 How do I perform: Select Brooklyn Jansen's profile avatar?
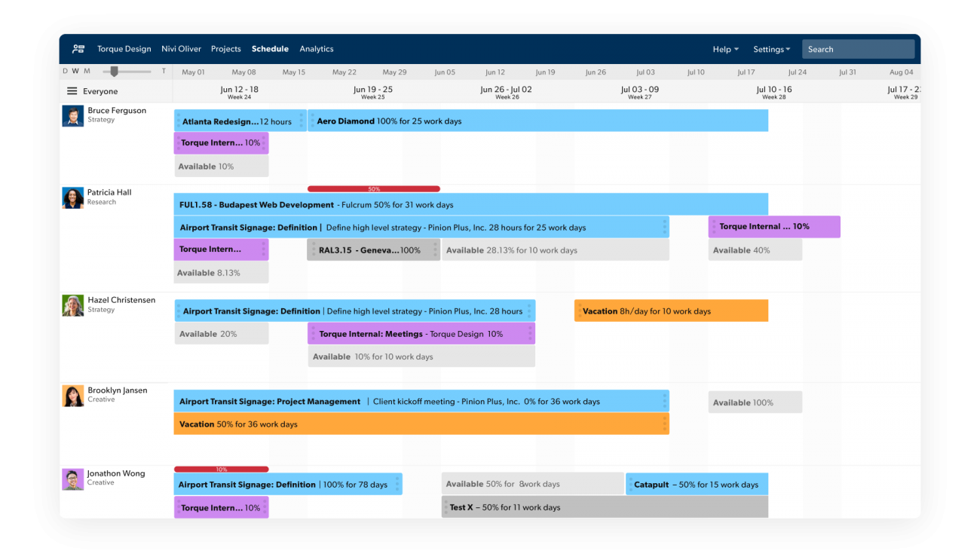(x=72, y=395)
